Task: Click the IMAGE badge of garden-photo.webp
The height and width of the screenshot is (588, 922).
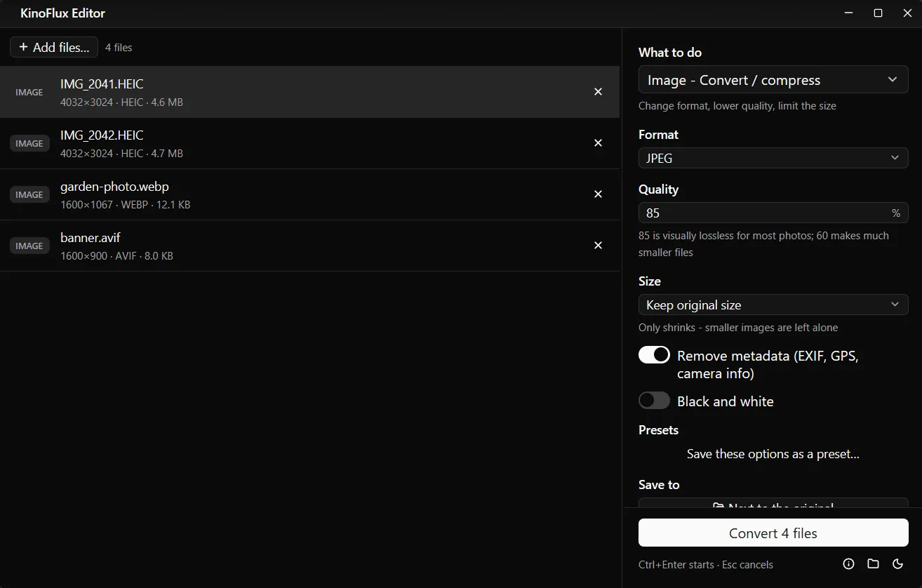Action: click(29, 194)
